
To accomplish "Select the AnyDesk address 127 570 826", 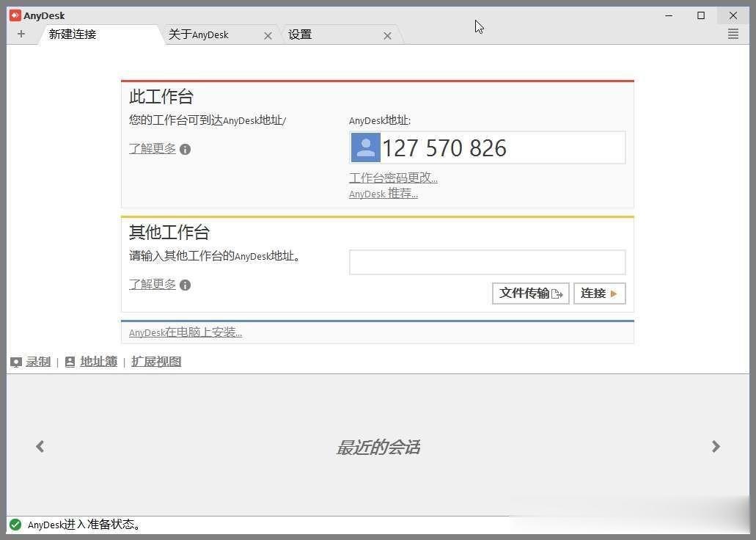I will point(444,147).
